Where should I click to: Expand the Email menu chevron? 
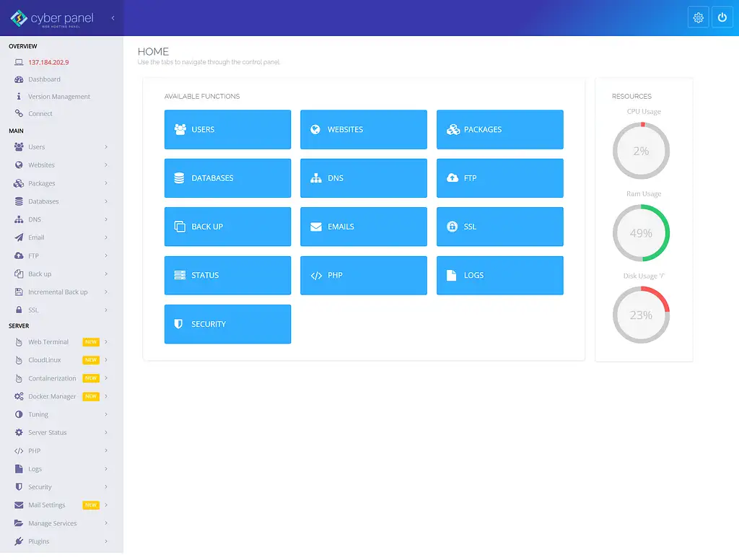tap(106, 237)
